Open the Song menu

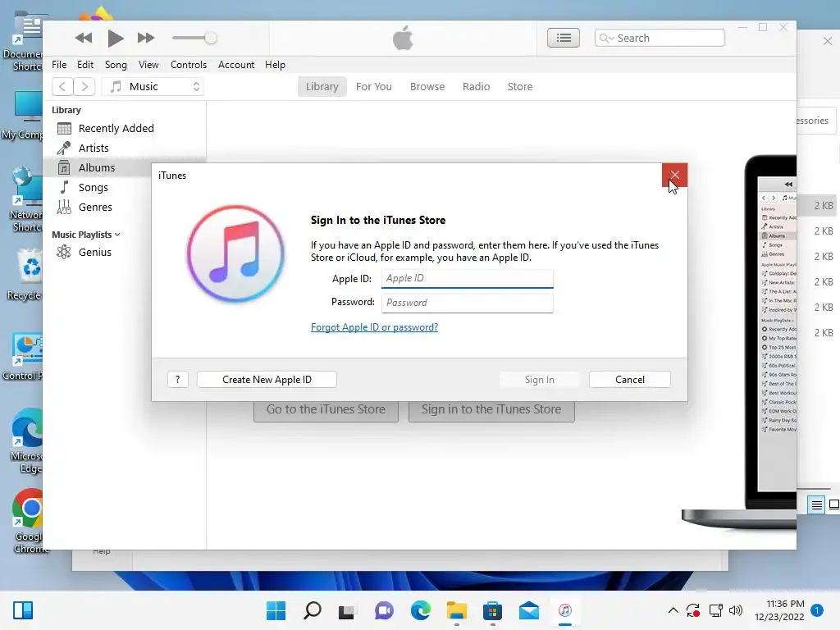[x=116, y=65]
